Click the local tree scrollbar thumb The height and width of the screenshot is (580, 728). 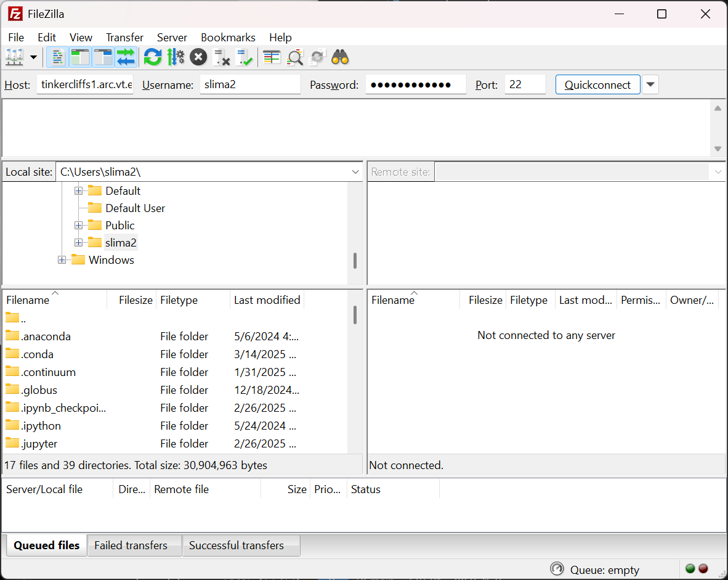coord(355,261)
